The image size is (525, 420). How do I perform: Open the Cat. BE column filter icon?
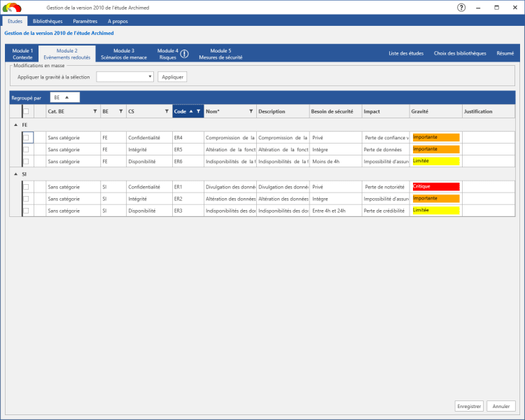pyautogui.click(x=95, y=111)
